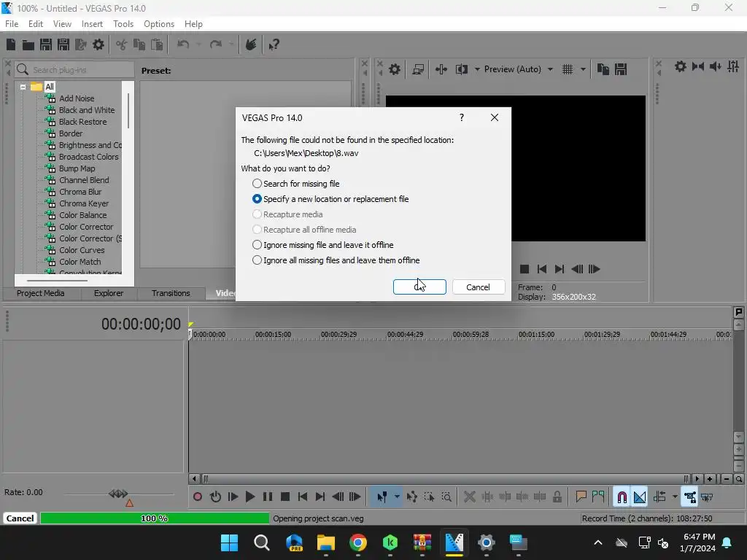
Task: Click the Save icon in main toolbar
Action: pos(46,44)
